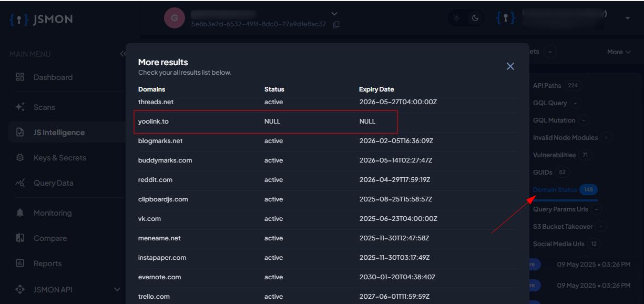Viewport: 644px width, 304px height.
Task: Open the More dropdown
Action: [x=619, y=52]
